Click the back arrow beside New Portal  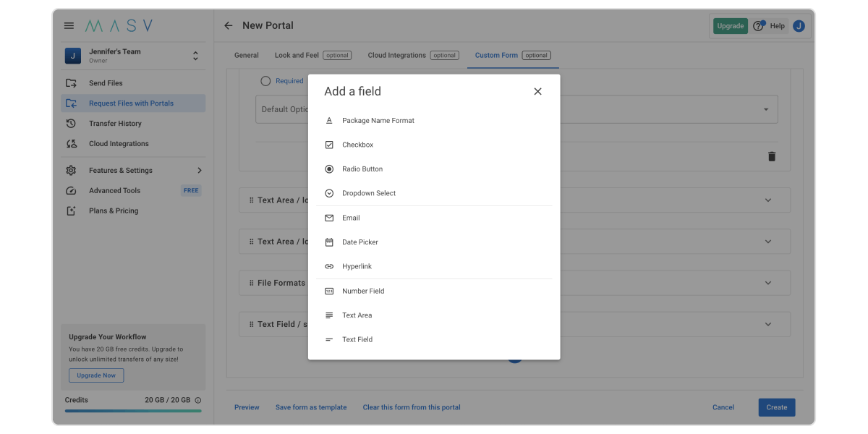pyautogui.click(x=229, y=25)
